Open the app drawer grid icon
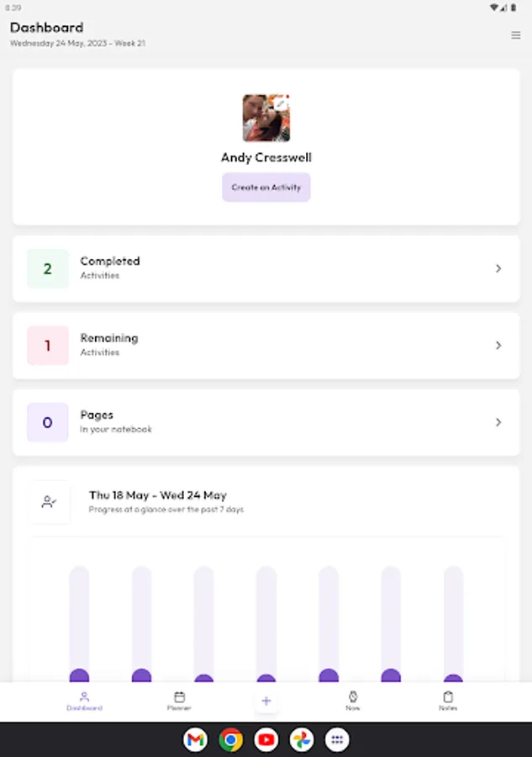This screenshot has height=757, width=532. coord(337,739)
